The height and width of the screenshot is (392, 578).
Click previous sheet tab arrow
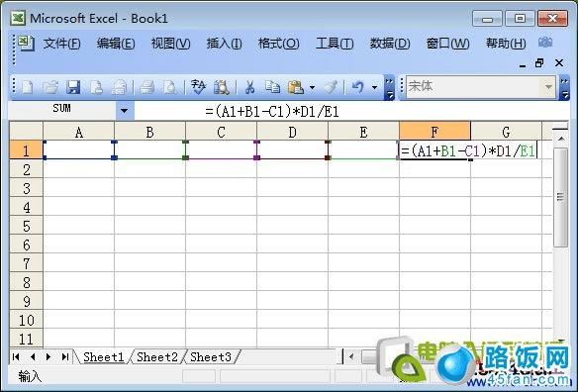tap(33, 356)
